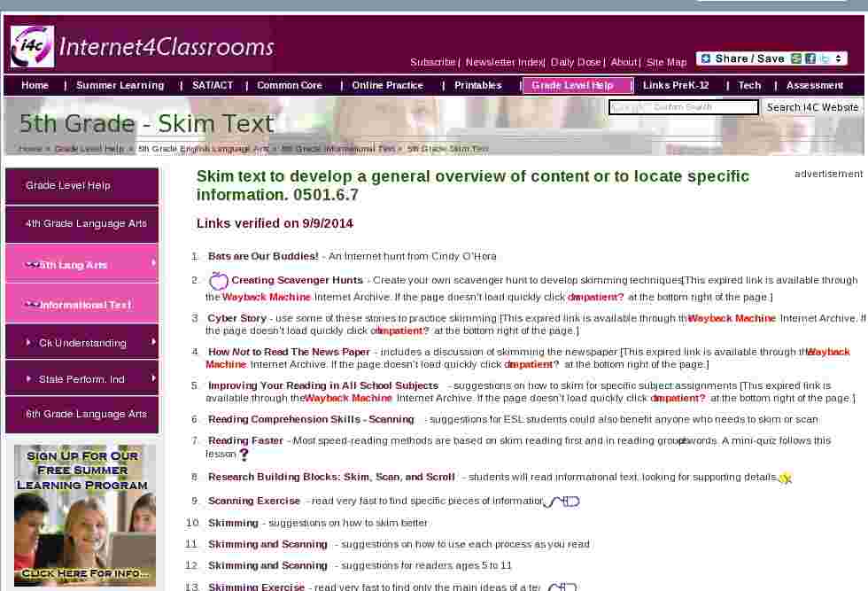Click in the Google Custom Search field
The width and height of the screenshot is (868, 591).
[684, 107]
